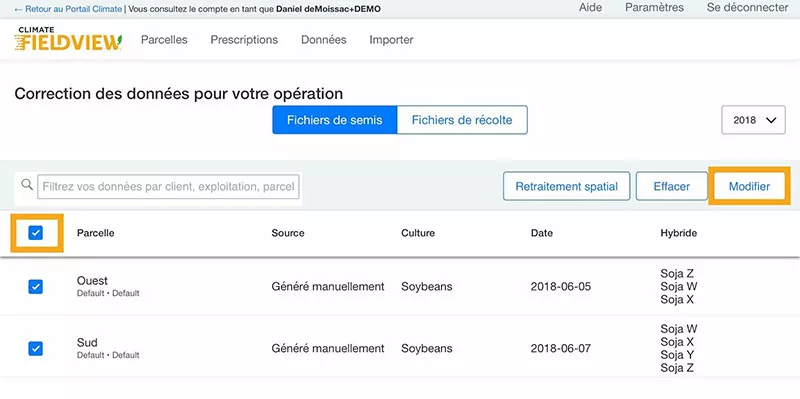Open Paramètres in the top bar
The width and height of the screenshot is (800, 399).
click(655, 8)
